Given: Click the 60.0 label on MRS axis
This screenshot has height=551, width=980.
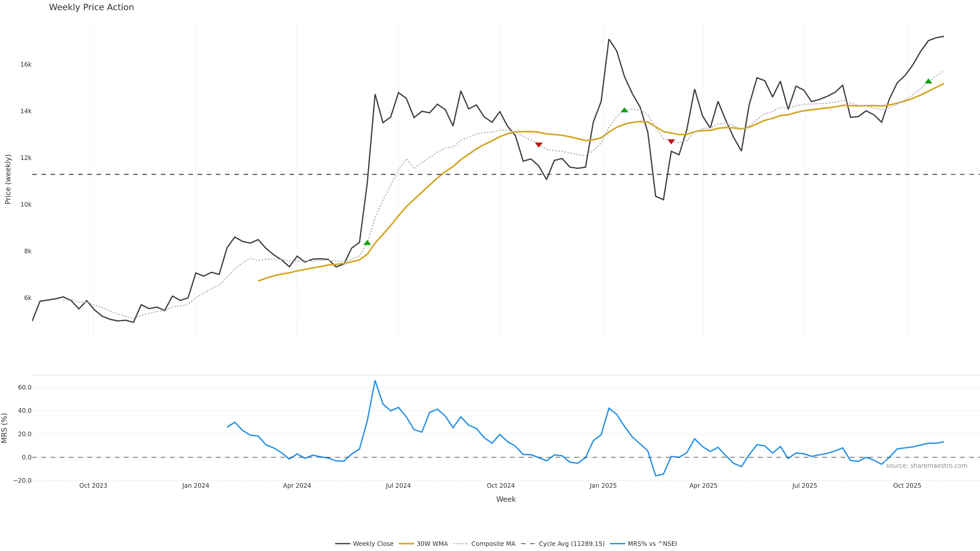Looking at the screenshot, I should pos(25,387).
